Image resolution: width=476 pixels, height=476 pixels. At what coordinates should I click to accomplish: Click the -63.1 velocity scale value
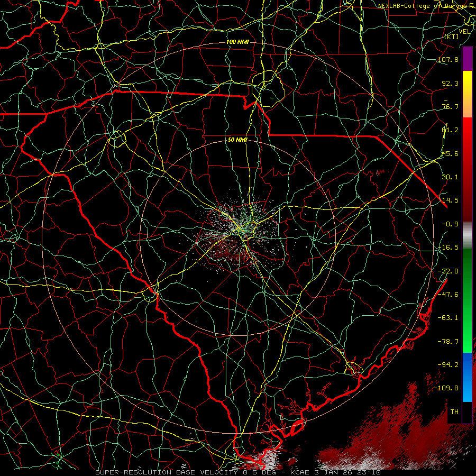coord(448,318)
